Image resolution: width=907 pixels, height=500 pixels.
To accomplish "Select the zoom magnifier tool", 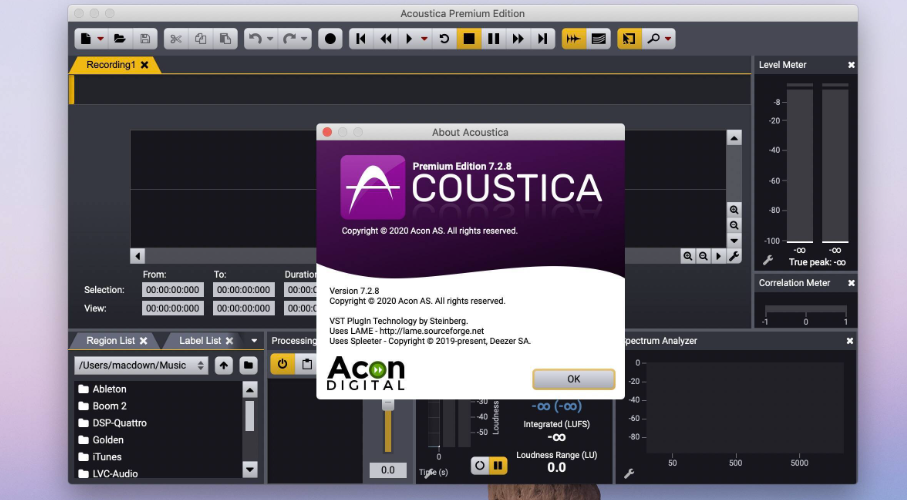I will 653,39.
